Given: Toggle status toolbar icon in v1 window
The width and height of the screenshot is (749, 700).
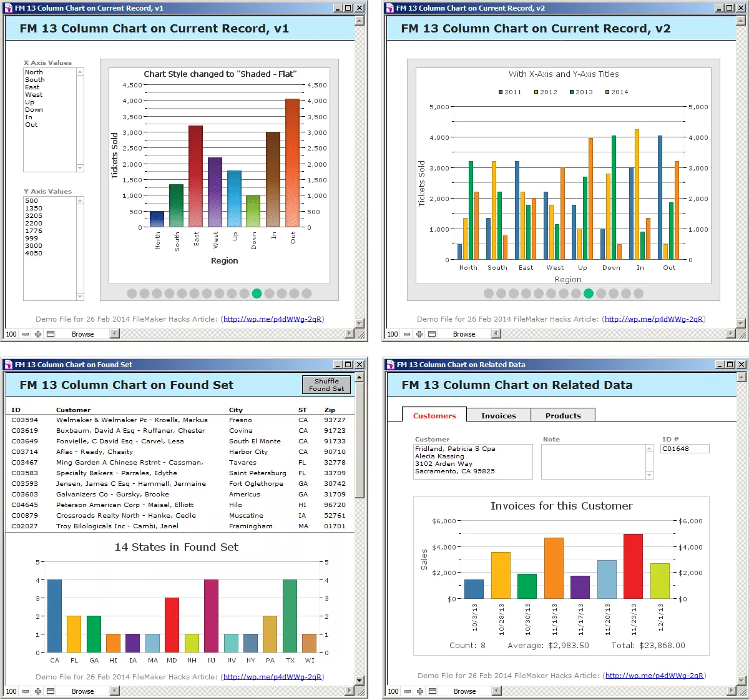Looking at the screenshot, I should pyautogui.click(x=51, y=334).
